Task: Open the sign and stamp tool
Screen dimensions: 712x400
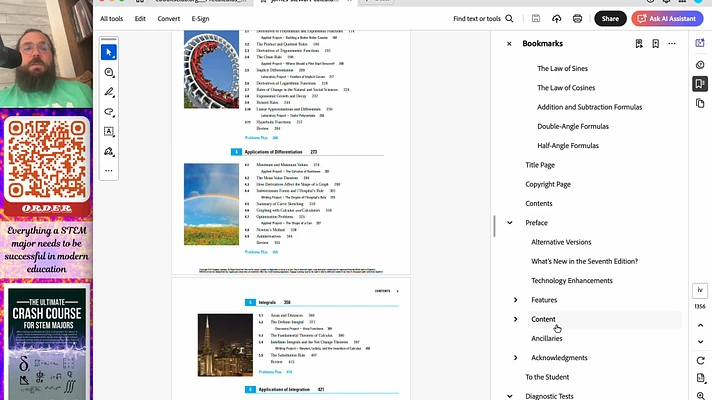Action: pos(109,151)
